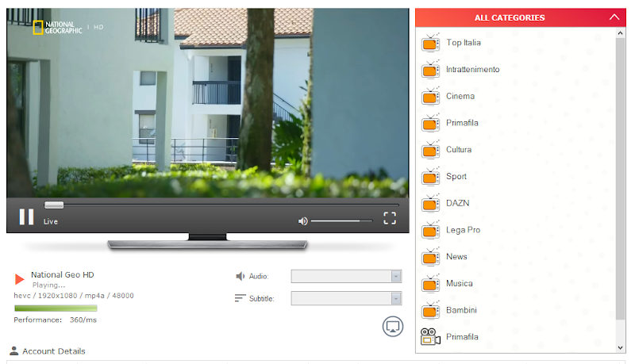Click the TV icon beside Cultura
635x364 pixels.
[x=430, y=150]
